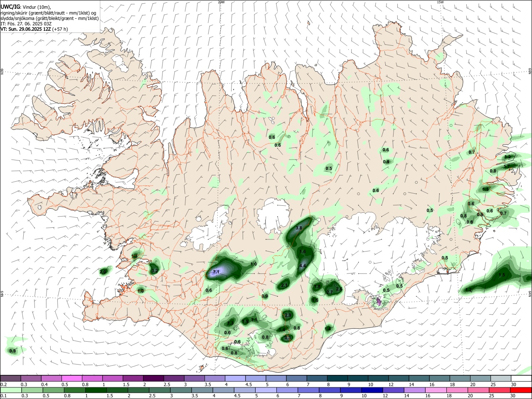This screenshot has width=532, height=399.
Task: Click the '20W' longitude label at the top edge
Action: point(221,2)
